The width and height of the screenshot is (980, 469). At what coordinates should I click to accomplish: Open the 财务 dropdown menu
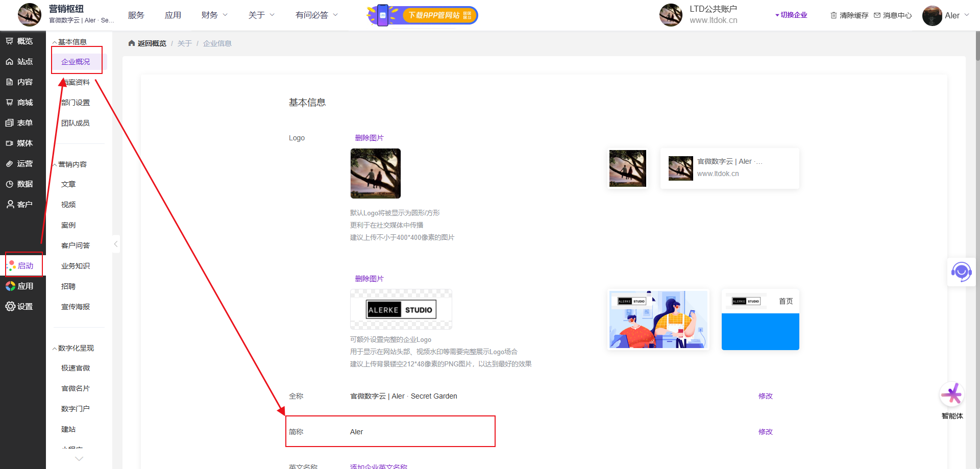(x=214, y=15)
